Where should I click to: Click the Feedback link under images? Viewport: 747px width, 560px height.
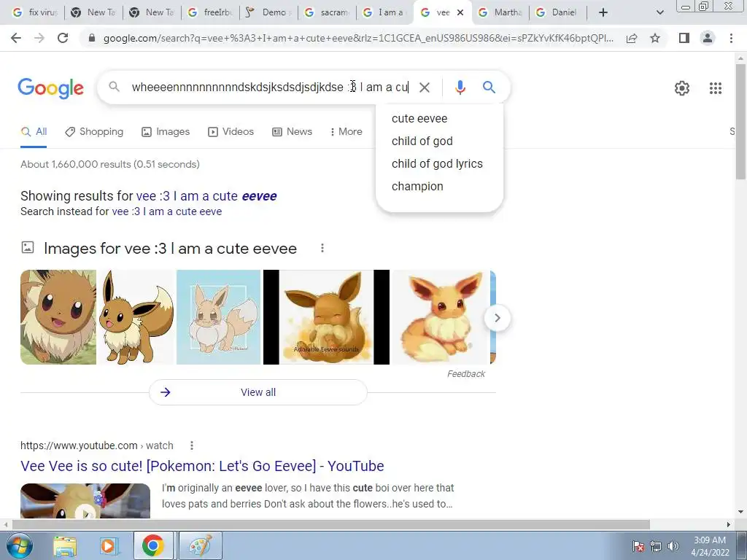[x=466, y=374]
